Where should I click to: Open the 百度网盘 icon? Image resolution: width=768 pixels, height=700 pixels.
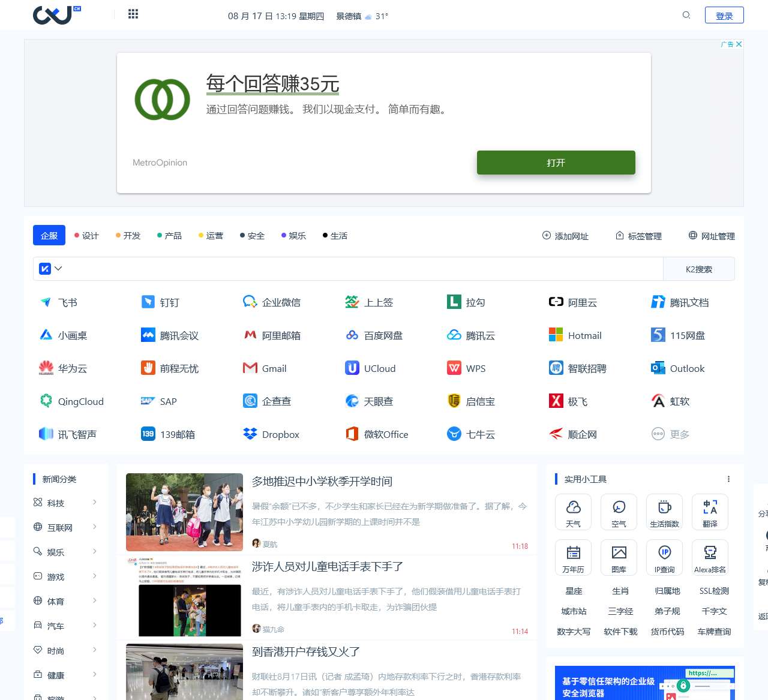point(352,335)
